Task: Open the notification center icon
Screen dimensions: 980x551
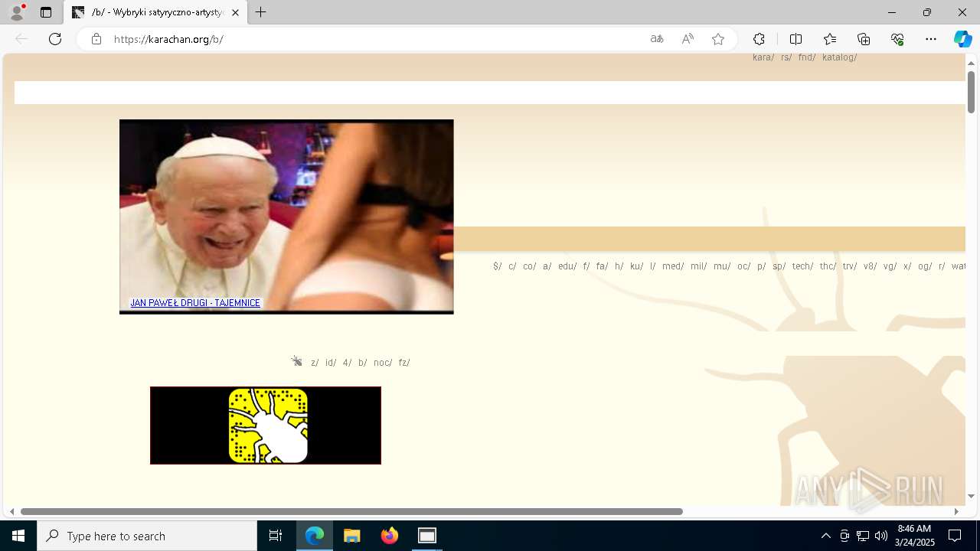Action: (x=955, y=536)
